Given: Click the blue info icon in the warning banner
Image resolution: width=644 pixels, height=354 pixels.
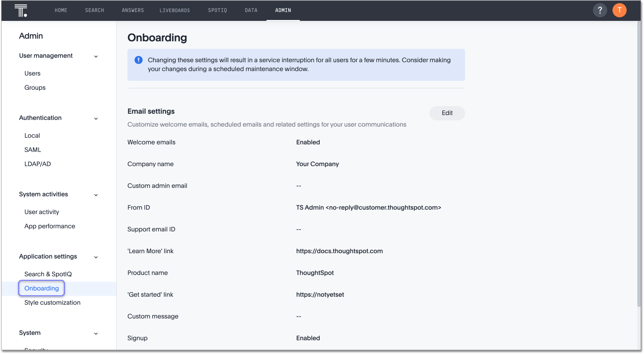Looking at the screenshot, I should click(138, 60).
